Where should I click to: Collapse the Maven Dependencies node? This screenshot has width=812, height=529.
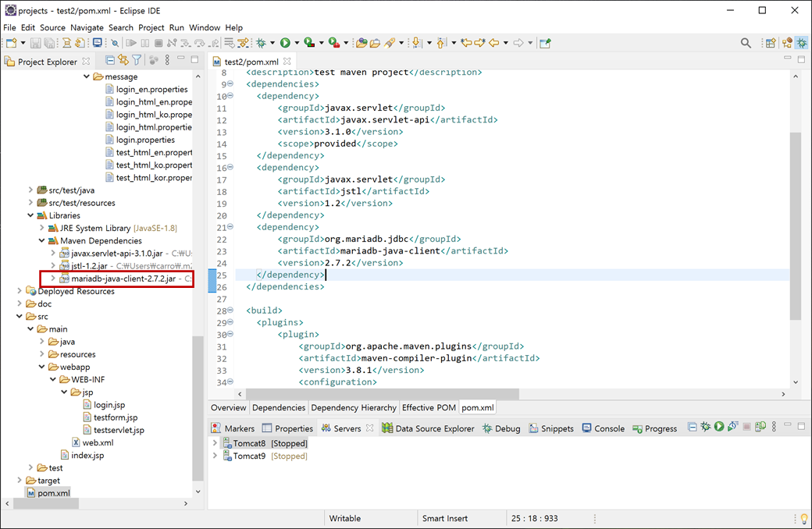coord(42,240)
